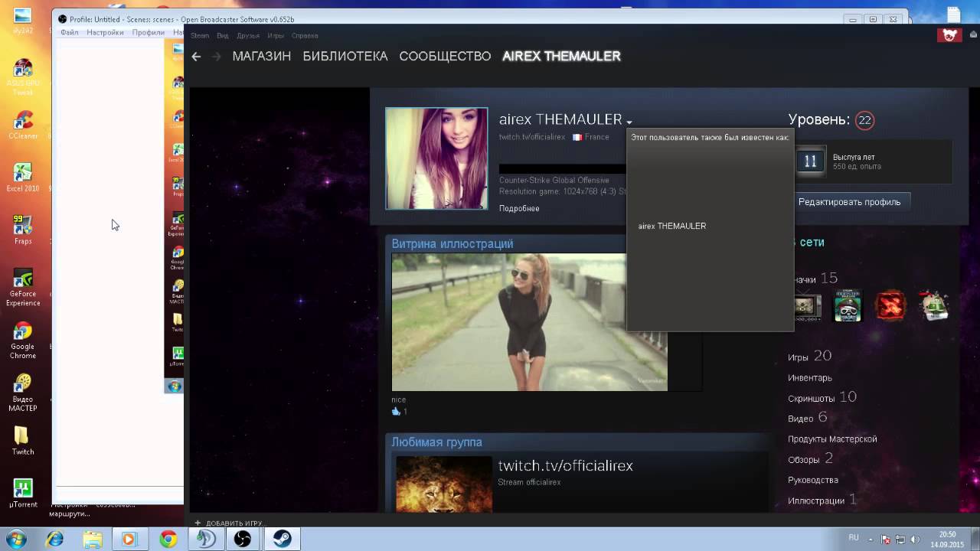Open Windows Explorer folder on taskbar
980x551 pixels.
point(93,539)
